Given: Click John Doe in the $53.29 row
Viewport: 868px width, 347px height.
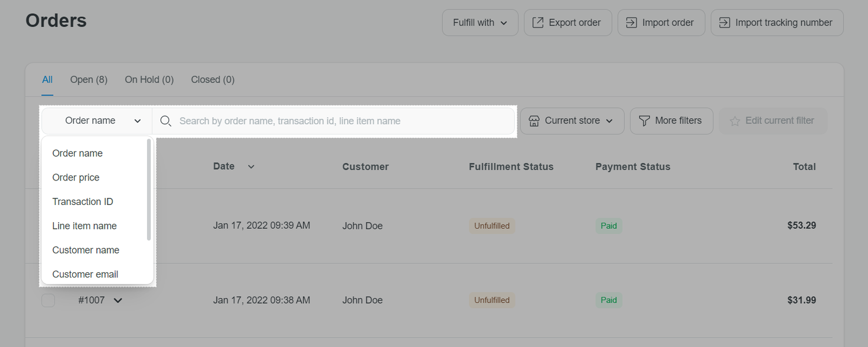Looking at the screenshot, I should [x=362, y=226].
